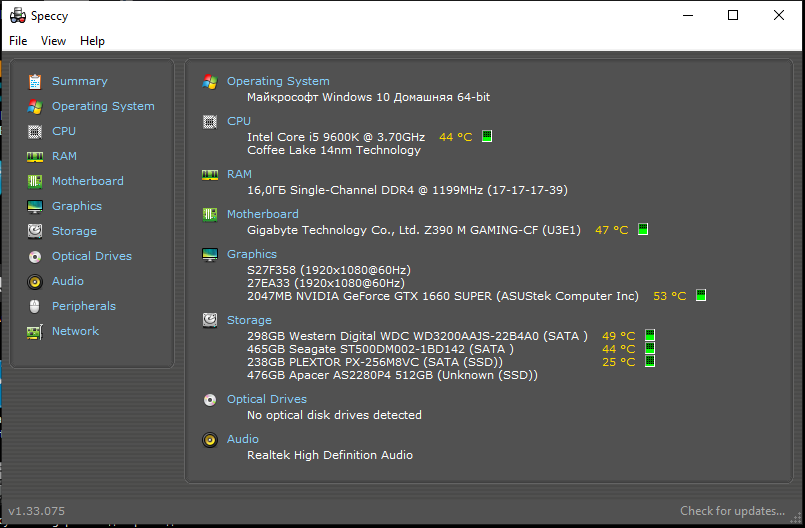
Task: Open the Operating System section heading
Action: point(278,81)
